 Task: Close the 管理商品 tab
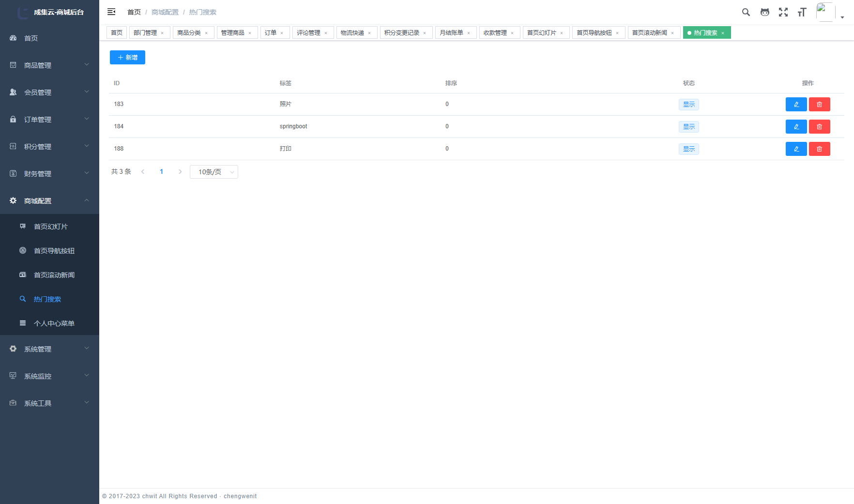pyautogui.click(x=250, y=33)
